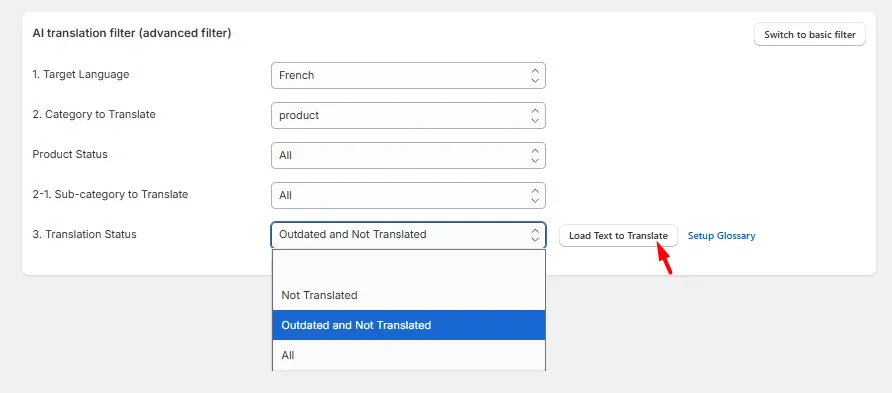This screenshot has height=393, width=892.
Task: Open the Target Language dropdown showing French
Action: pyautogui.click(x=408, y=76)
